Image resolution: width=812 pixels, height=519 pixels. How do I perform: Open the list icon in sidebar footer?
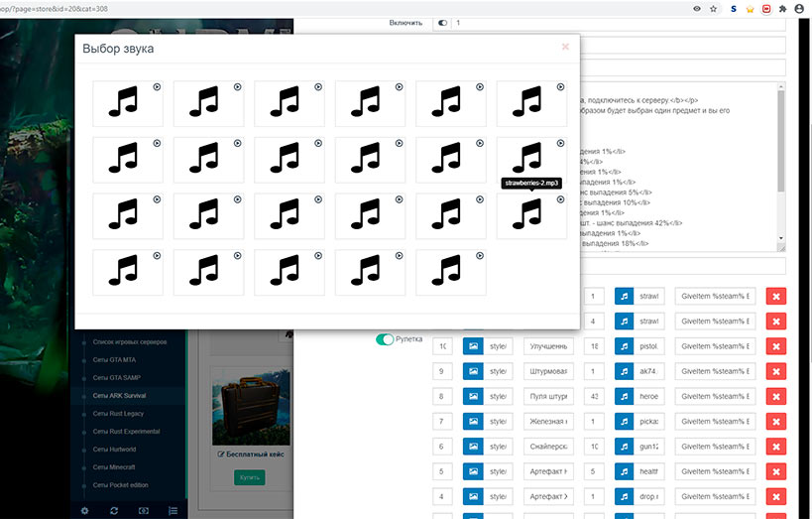[173, 510]
